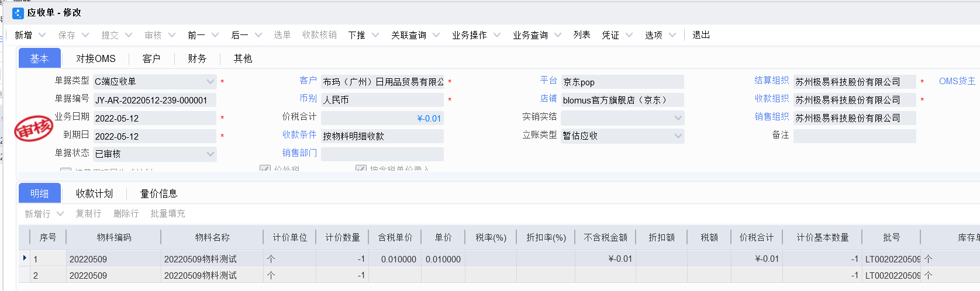Click the 备注 input field

coord(855,136)
